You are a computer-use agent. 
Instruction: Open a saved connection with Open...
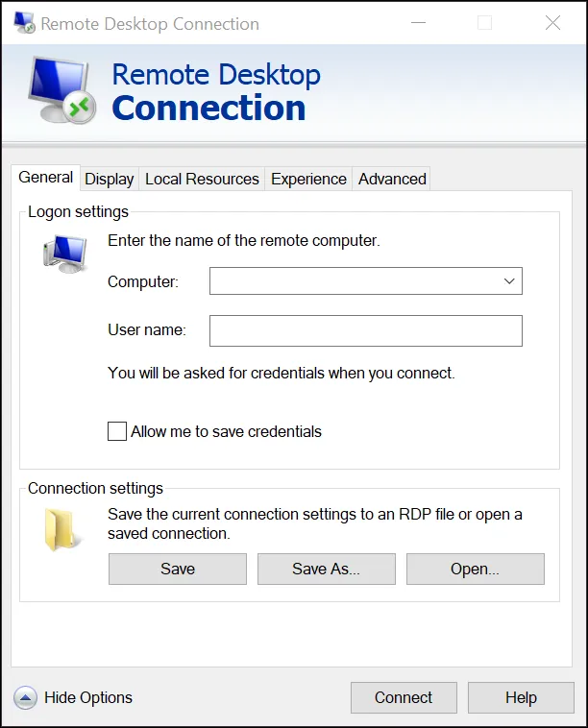tap(476, 569)
